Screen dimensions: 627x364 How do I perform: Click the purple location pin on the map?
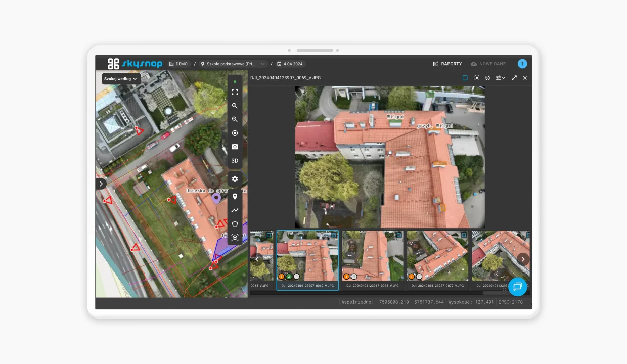click(x=216, y=198)
